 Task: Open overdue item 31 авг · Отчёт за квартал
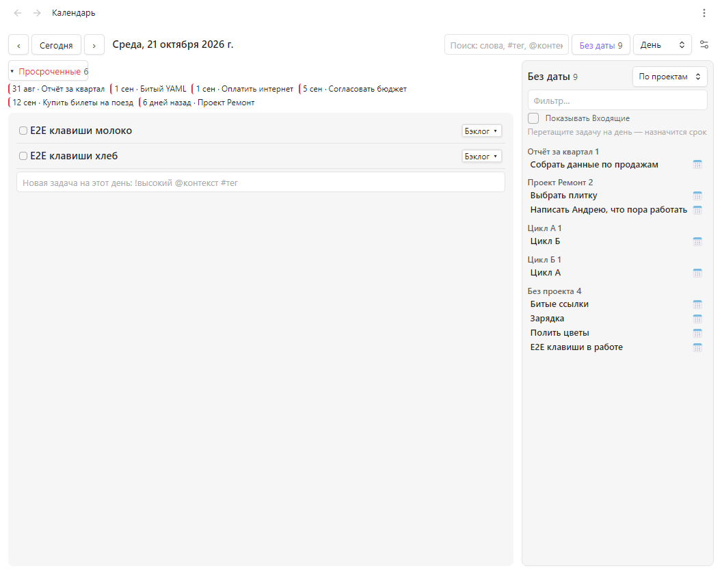pyautogui.click(x=57, y=89)
